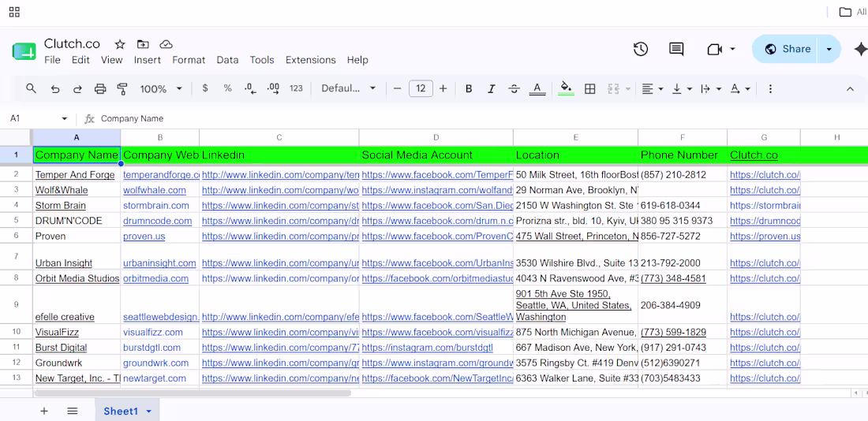
Task: Open more toolbar options three dots
Action: 770,88
